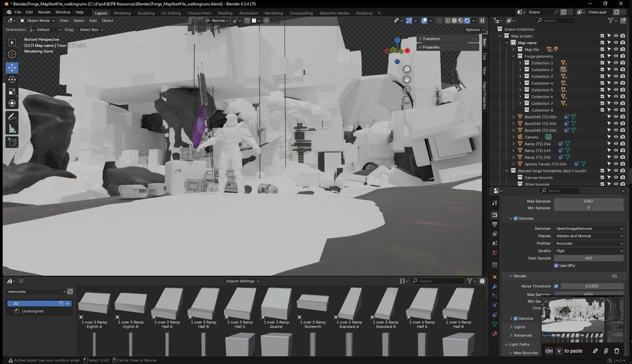The height and width of the screenshot is (364, 632).
Task: Switch orthographic/perspective grid gizmo
Action: (x=407, y=99)
